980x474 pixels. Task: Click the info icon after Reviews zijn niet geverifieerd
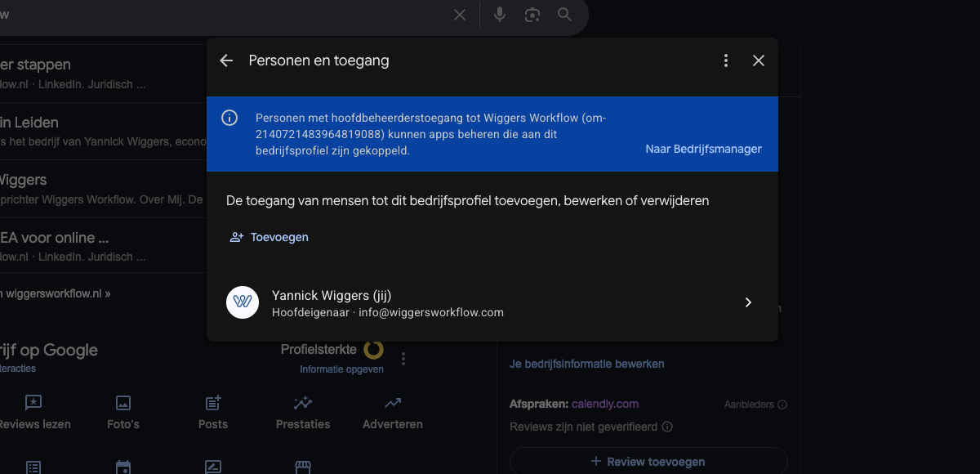[x=667, y=427]
